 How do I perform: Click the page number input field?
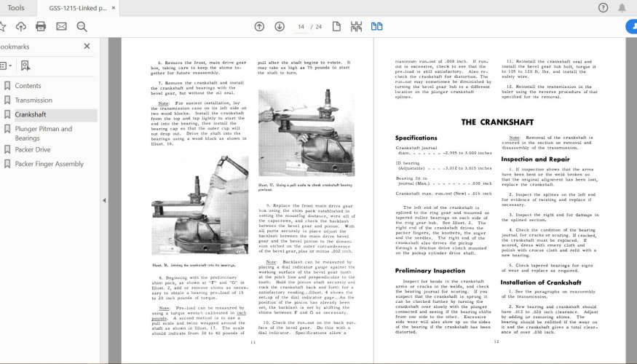pos(302,26)
